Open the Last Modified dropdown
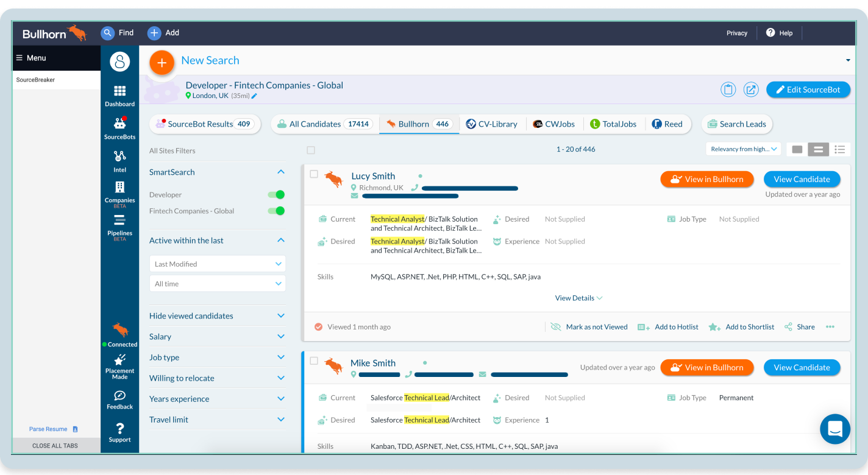 (218, 264)
